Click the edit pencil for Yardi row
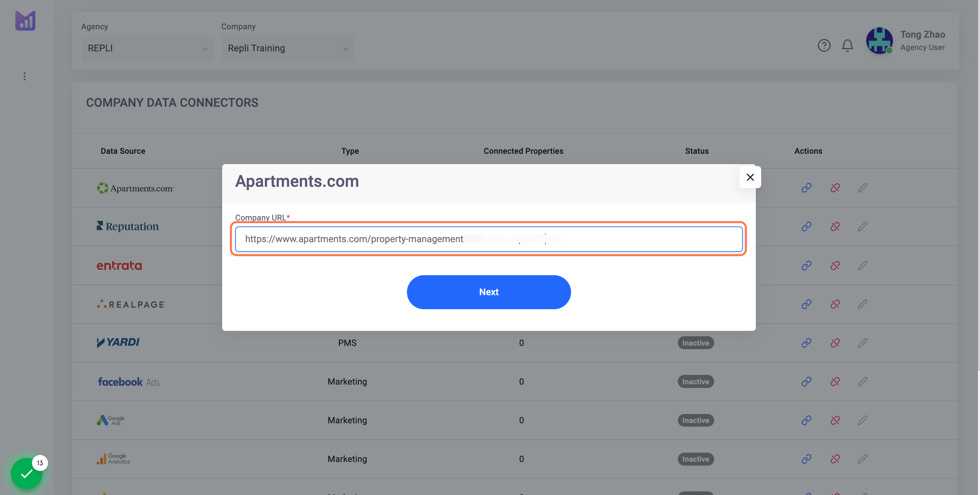This screenshot has height=495, width=980. click(863, 343)
